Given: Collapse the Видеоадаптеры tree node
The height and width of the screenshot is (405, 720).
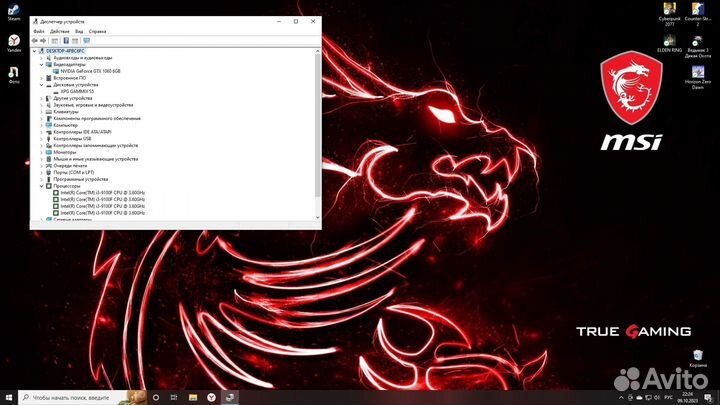Looking at the screenshot, I should [x=42, y=64].
